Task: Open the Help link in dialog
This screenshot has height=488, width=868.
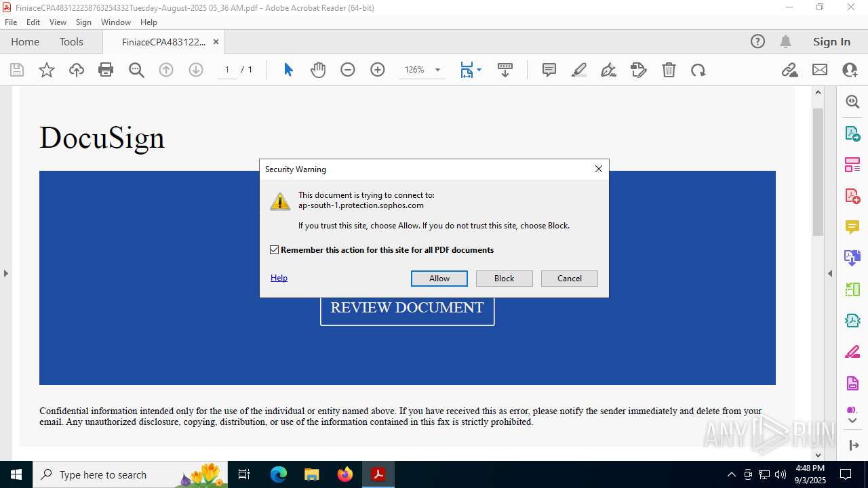Action: (x=279, y=278)
